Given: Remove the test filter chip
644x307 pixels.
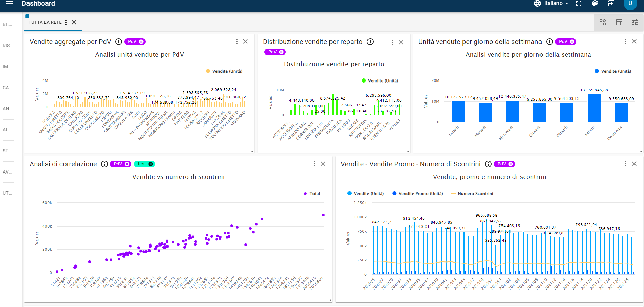Looking at the screenshot, I should 151,164.
